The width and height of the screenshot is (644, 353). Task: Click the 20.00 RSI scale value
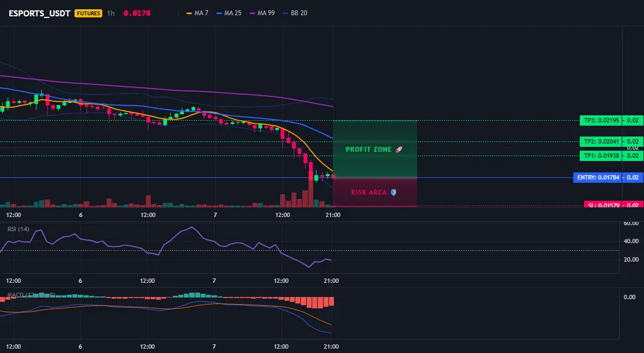631,259
